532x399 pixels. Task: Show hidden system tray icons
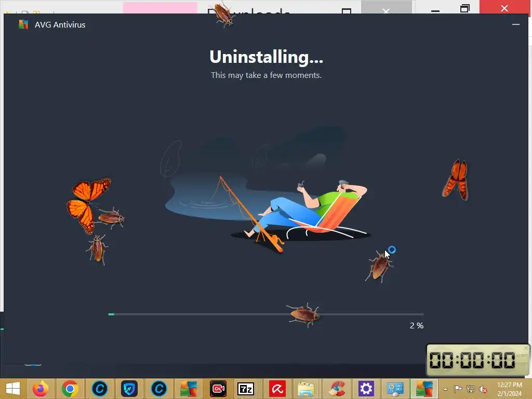[445, 389]
